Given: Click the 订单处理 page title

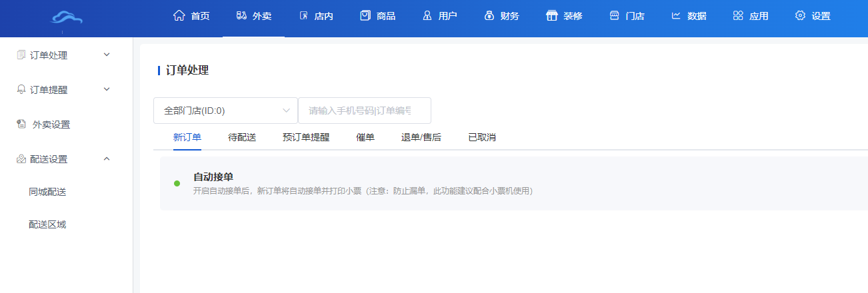Looking at the screenshot, I should (187, 70).
